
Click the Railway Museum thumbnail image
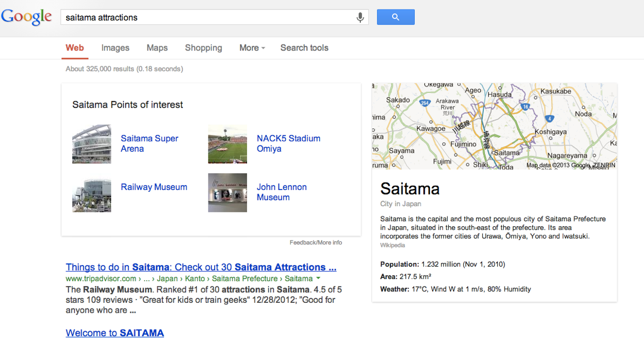pos(92,193)
